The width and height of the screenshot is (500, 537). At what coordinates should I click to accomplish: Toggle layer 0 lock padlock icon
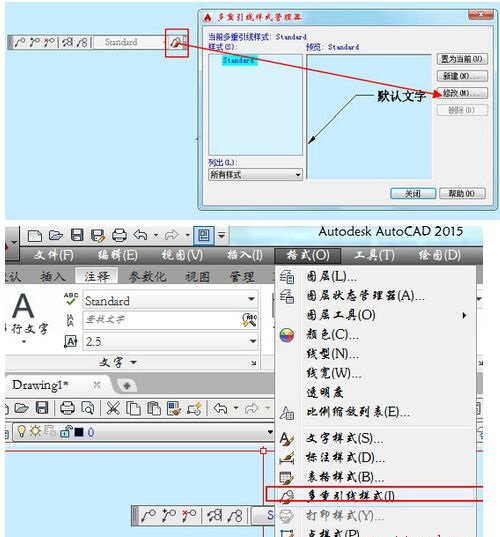tap(66, 432)
